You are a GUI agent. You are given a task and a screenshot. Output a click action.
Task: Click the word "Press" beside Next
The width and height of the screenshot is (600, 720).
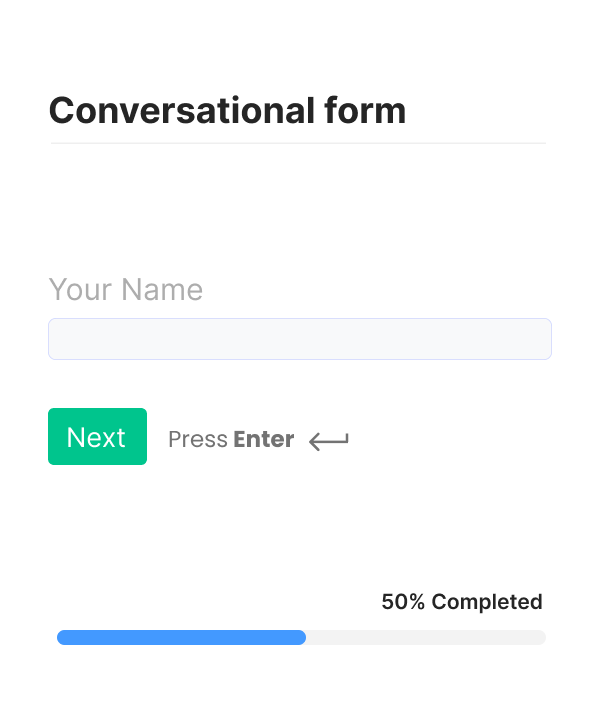[198, 439]
